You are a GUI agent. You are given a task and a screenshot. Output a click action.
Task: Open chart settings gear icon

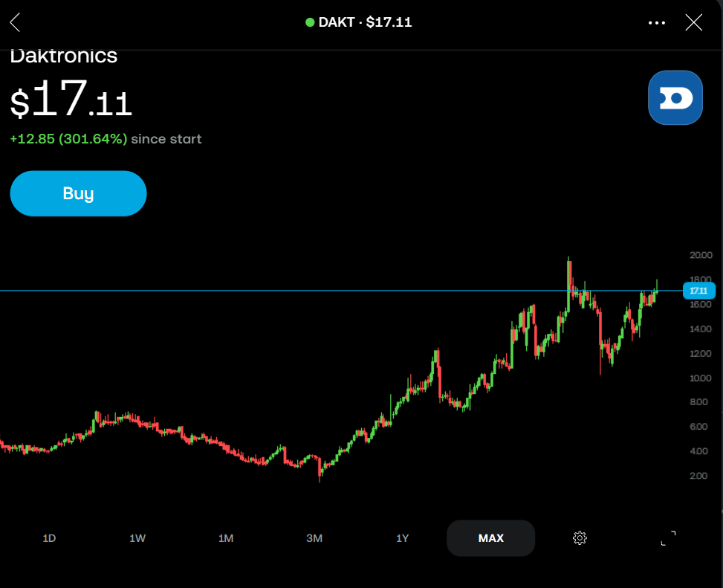580,537
